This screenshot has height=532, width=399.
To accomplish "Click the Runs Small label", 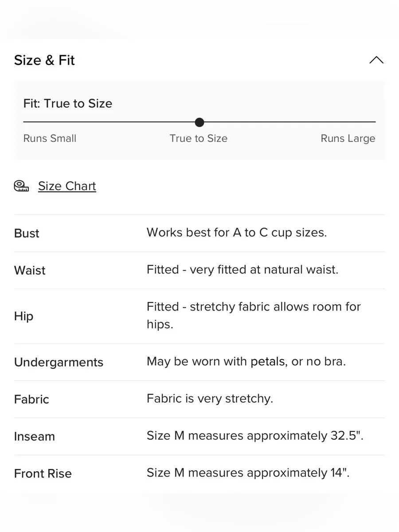I will (x=50, y=138).
